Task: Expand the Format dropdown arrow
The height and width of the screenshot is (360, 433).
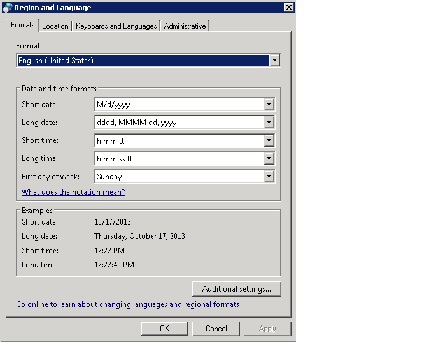Action: pos(274,60)
